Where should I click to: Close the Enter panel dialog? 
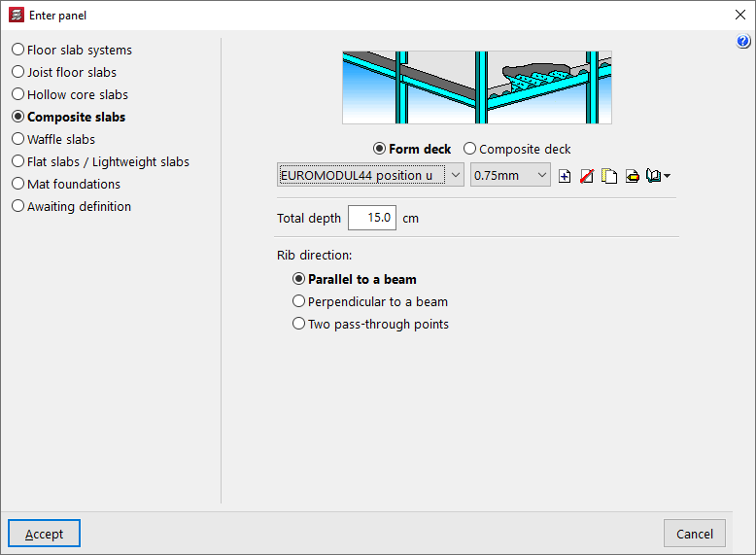(740, 15)
